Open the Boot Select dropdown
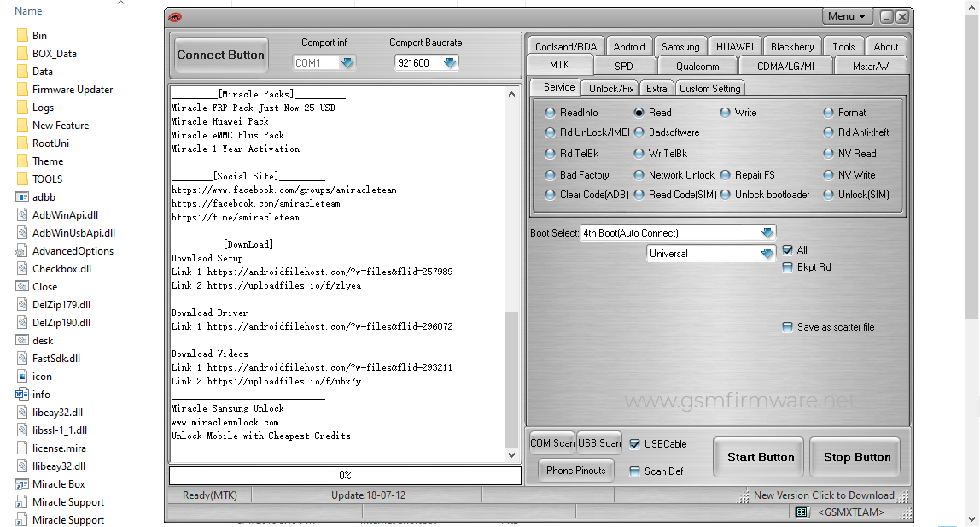The image size is (980, 527). [767, 233]
